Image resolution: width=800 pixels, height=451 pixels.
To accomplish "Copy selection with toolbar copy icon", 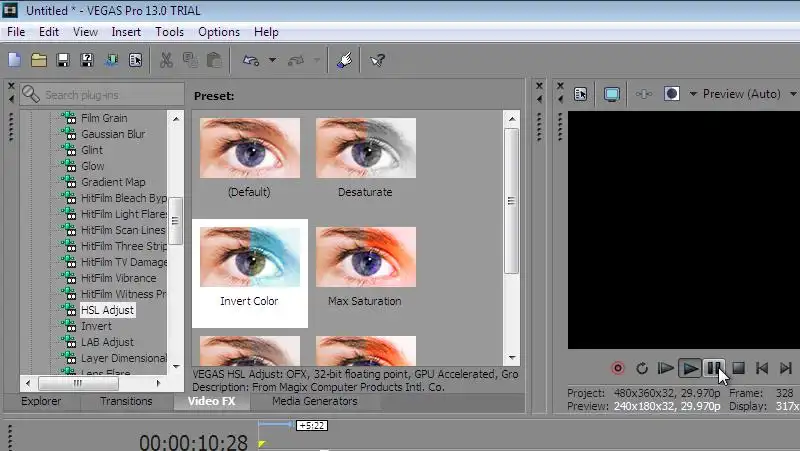I will tap(190, 60).
